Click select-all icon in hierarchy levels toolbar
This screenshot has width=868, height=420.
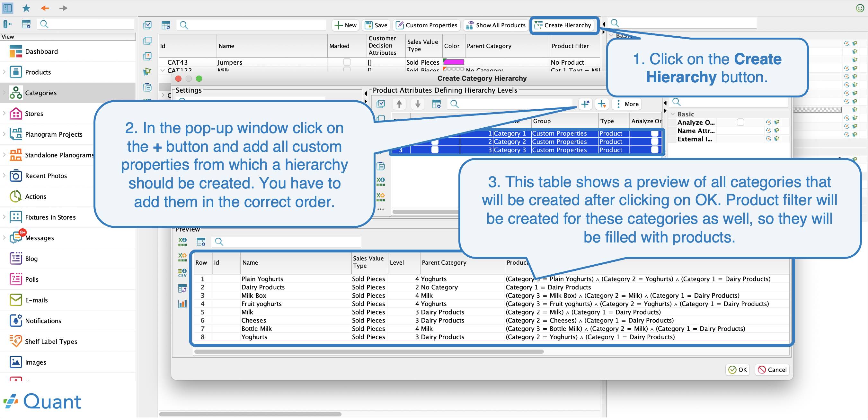(x=380, y=104)
